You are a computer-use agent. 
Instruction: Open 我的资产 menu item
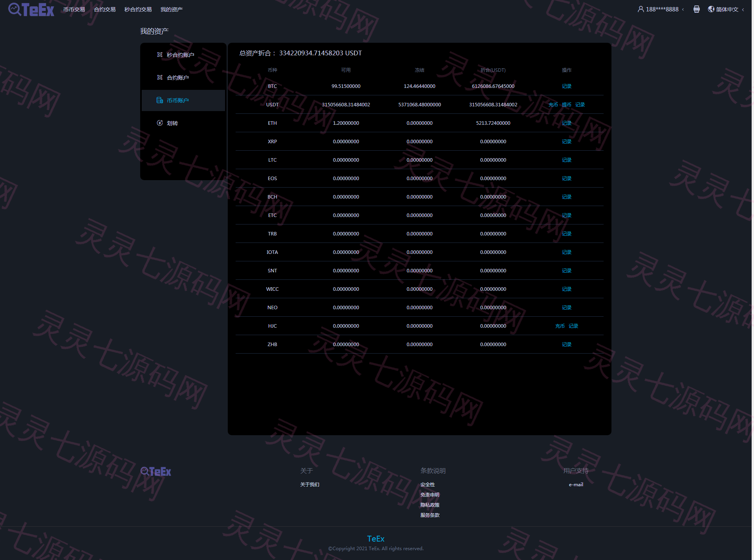click(172, 9)
